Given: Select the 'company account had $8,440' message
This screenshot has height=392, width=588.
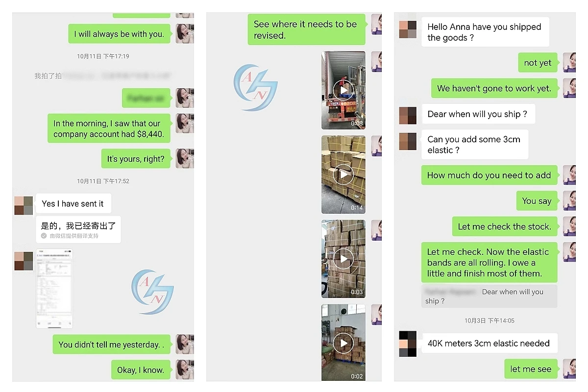Looking at the screenshot, I should click(x=109, y=128).
